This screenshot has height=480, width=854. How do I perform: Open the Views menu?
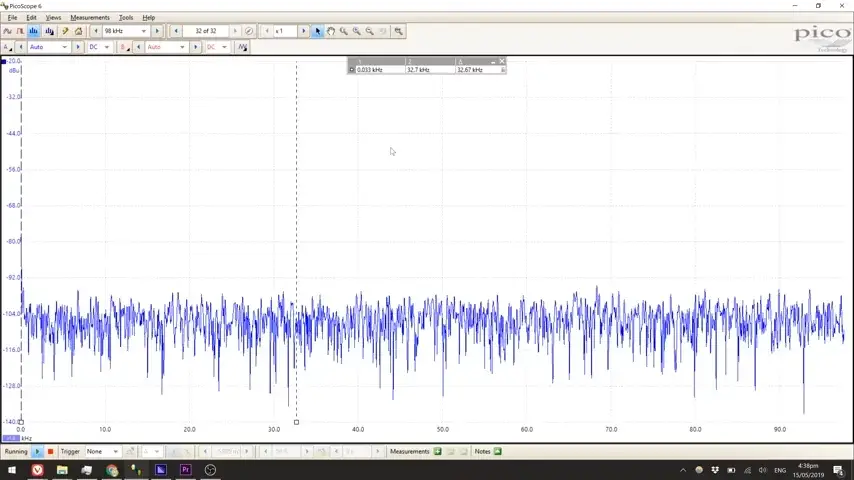[53, 17]
